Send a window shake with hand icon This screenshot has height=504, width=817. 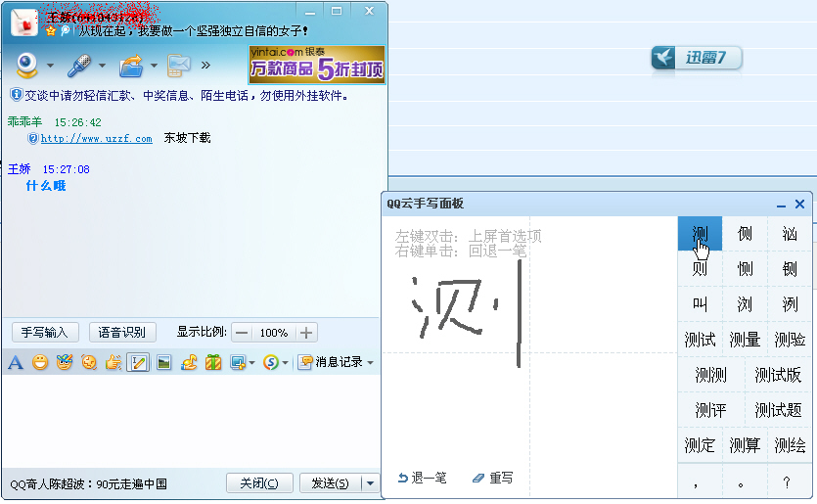[x=113, y=362]
